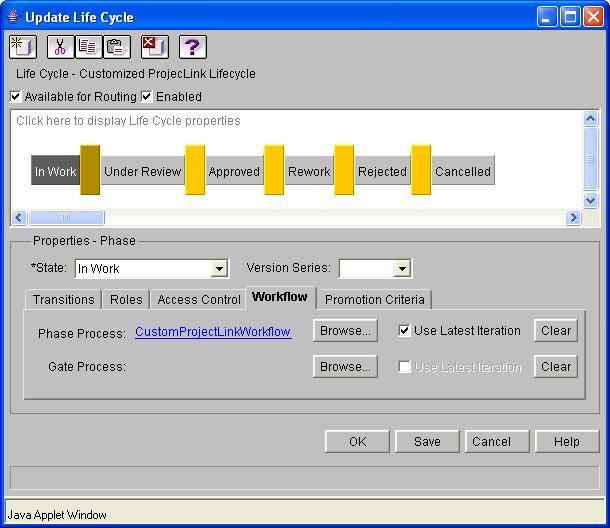Switch to the Transitions tab
610x528 pixels.
[x=63, y=299]
